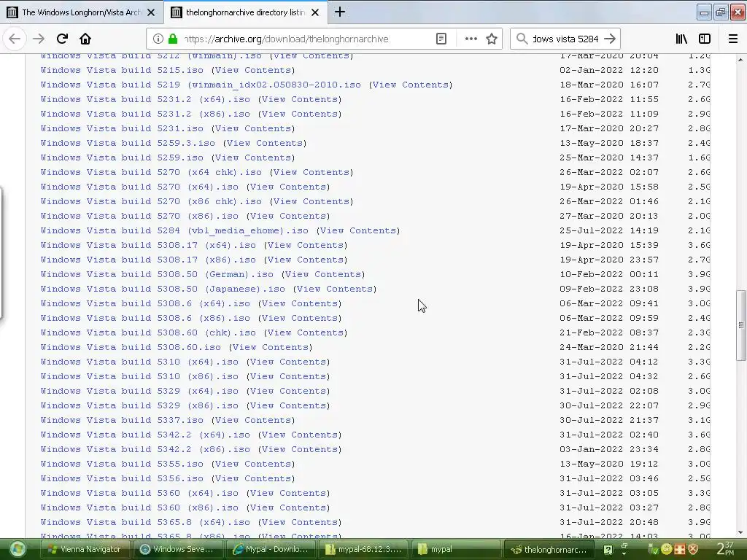This screenshot has width=747, height=560.
Task: Click date text 25-Jul-2022 14:19
Action: (609, 230)
